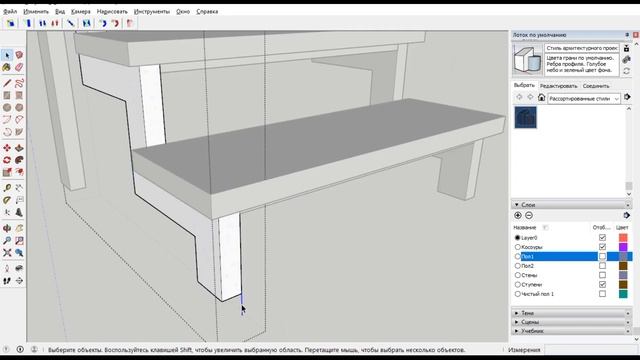This screenshot has width=640, height=360.
Task: Choose the Paint Bucket tool
Action: [x=7, y=67]
